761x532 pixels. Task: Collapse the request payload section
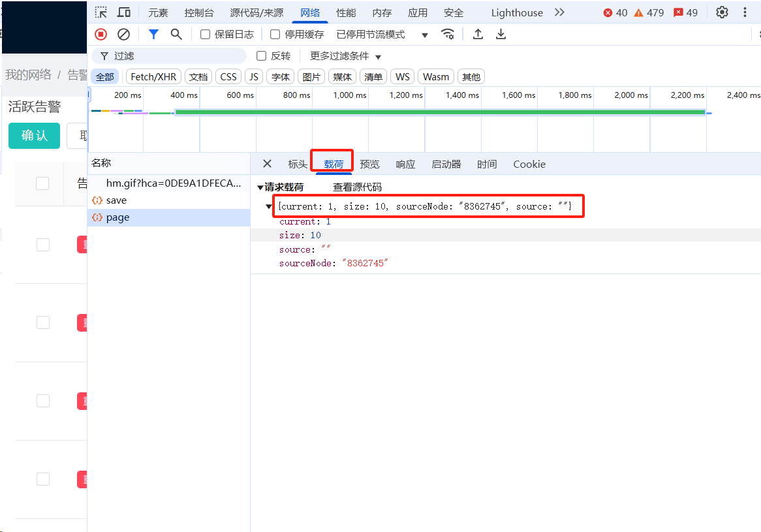pos(260,187)
